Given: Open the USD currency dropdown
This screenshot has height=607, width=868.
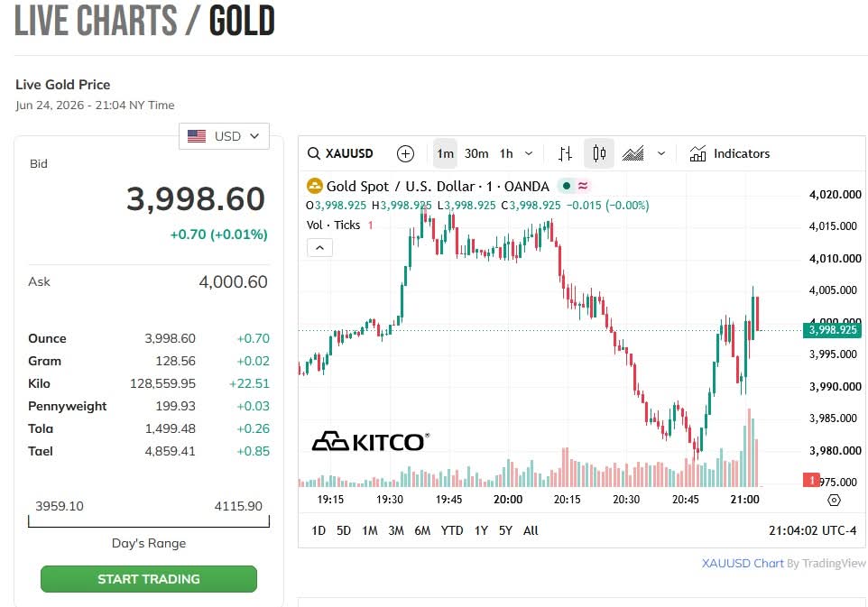Looking at the screenshot, I should coord(224,136).
